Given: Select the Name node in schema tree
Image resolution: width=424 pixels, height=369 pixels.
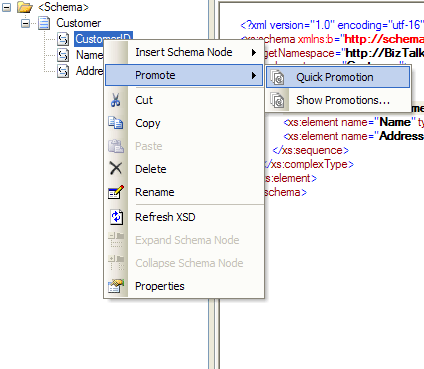Looking at the screenshot, I should coord(89,55).
